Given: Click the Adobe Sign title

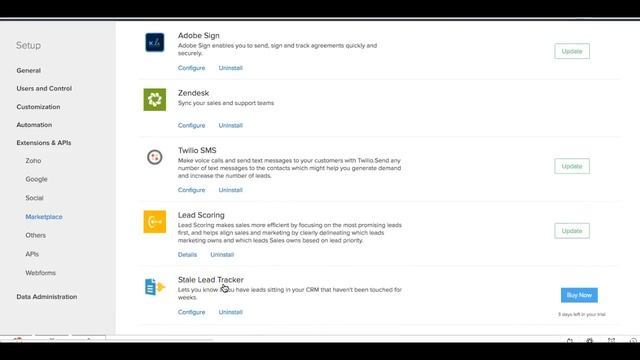Looking at the screenshot, I should [x=198, y=36].
